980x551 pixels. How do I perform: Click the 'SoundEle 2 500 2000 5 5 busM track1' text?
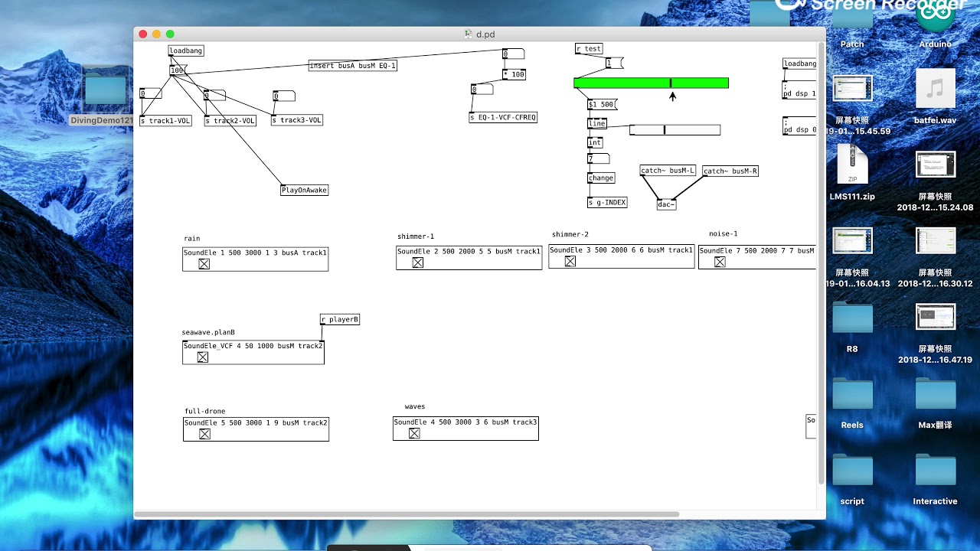pyautogui.click(x=469, y=251)
